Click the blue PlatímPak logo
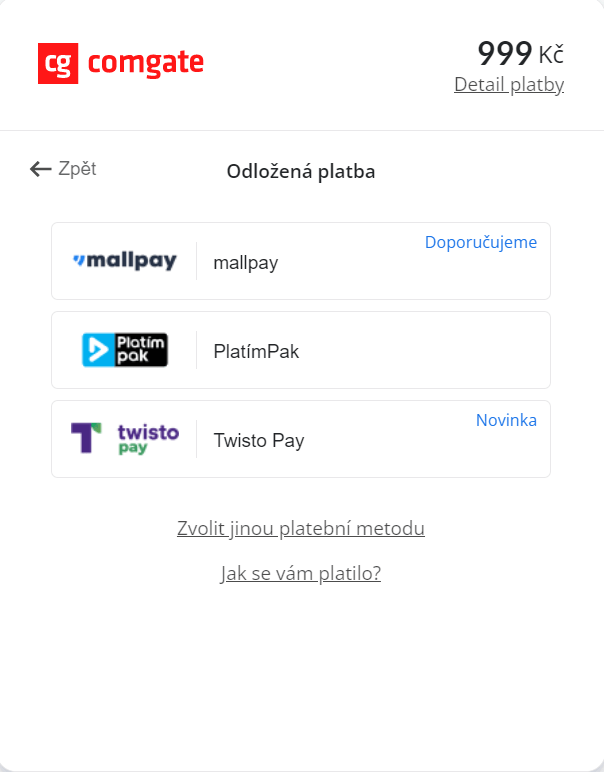 click(125, 350)
